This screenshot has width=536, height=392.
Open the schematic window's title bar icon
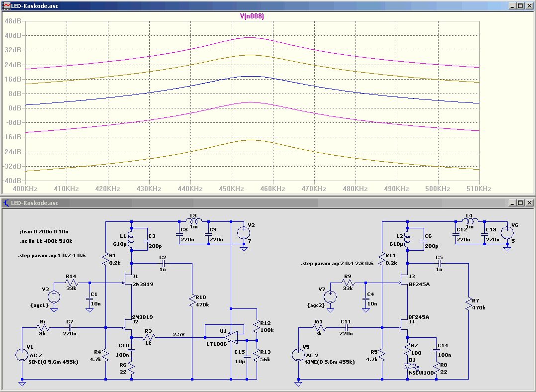tap(7, 203)
